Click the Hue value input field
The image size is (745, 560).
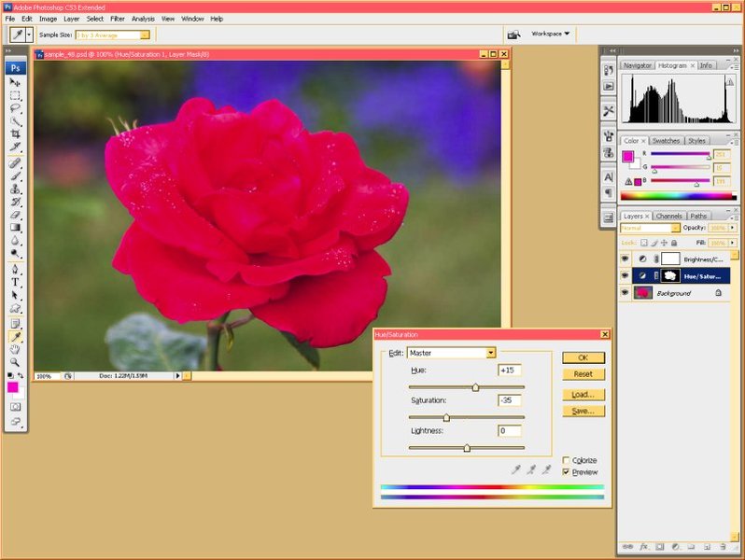[x=510, y=371]
